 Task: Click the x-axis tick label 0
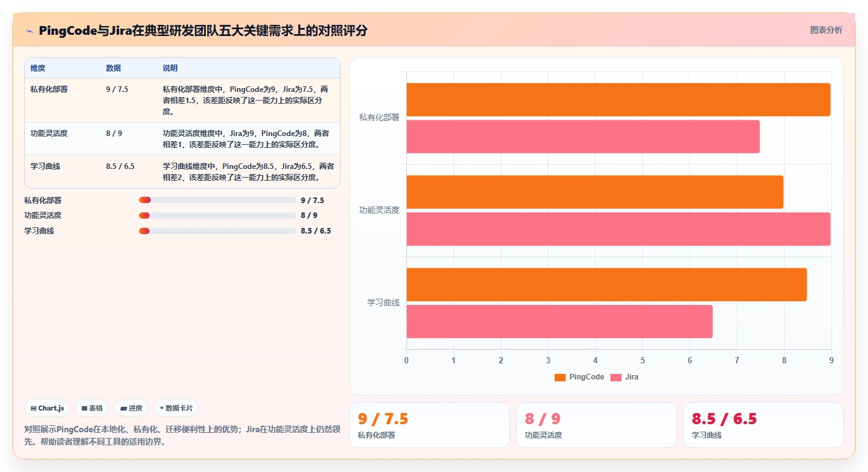(x=406, y=360)
